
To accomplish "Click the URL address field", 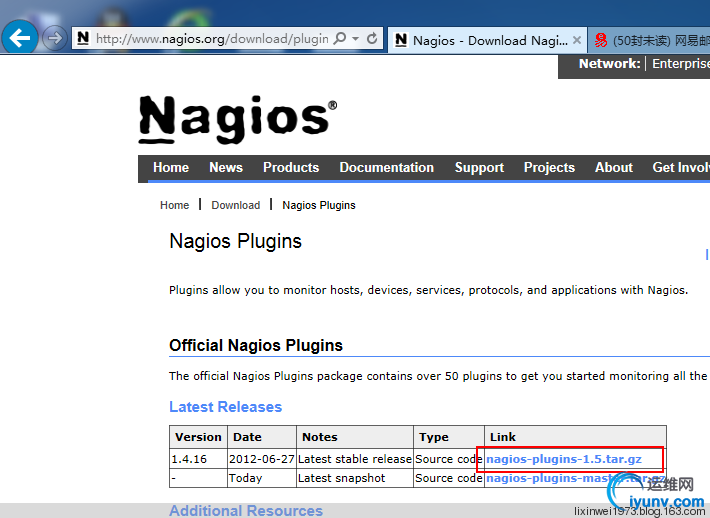I will pyautogui.click(x=212, y=39).
